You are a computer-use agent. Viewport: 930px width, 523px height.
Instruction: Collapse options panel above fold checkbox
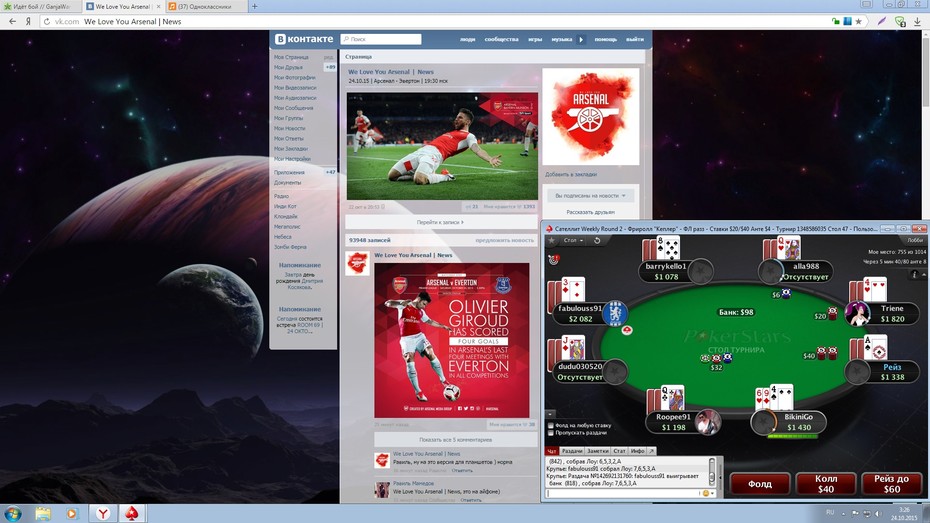tap(551, 414)
